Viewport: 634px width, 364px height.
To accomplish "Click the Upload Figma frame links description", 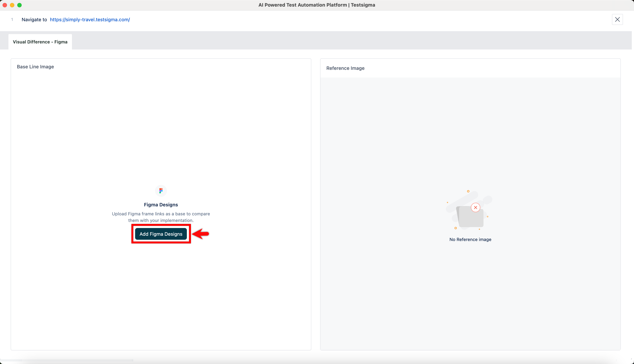I will pos(161,217).
